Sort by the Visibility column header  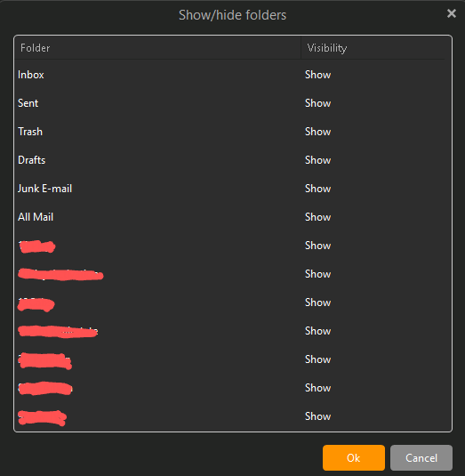pyautogui.click(x=373, y=48)
